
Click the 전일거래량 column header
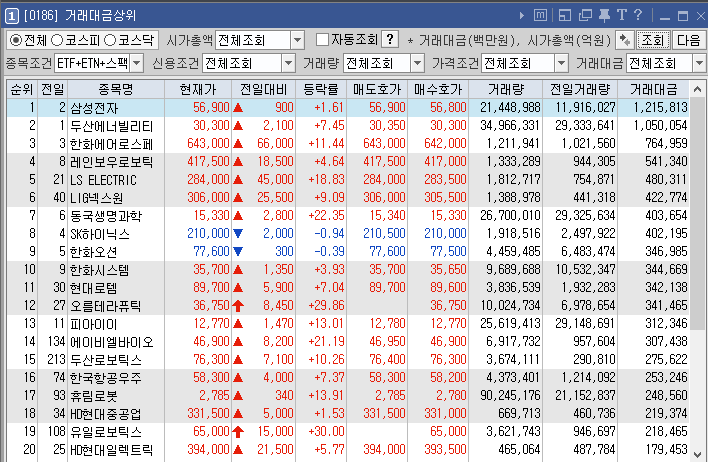[x=580, y=89]
